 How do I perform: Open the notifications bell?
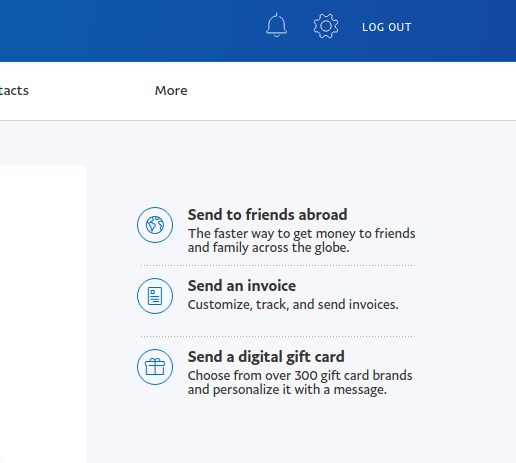tap(276, 25)
